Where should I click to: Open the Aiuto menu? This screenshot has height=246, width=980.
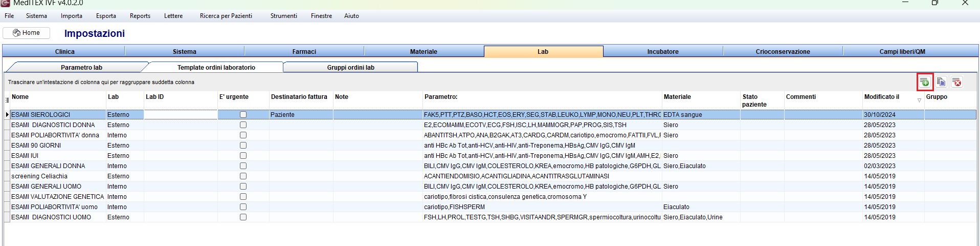(351, 16)
